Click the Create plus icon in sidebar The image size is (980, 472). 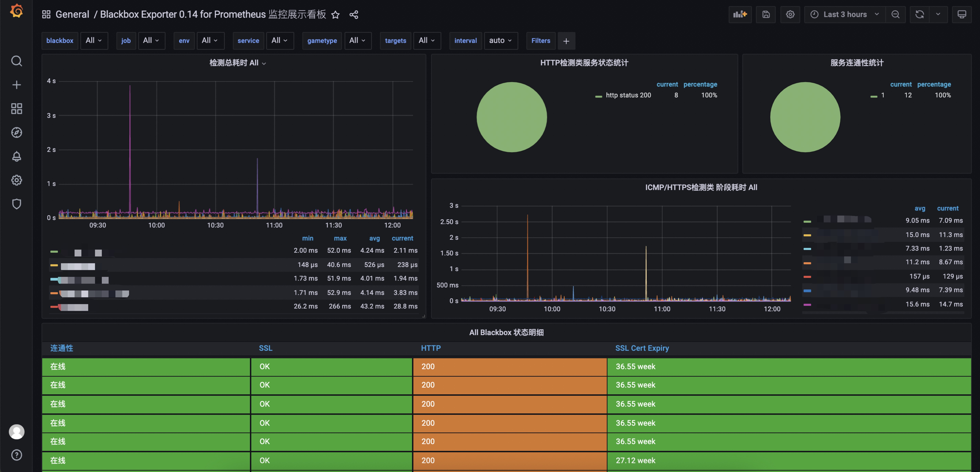pos(16,84)
